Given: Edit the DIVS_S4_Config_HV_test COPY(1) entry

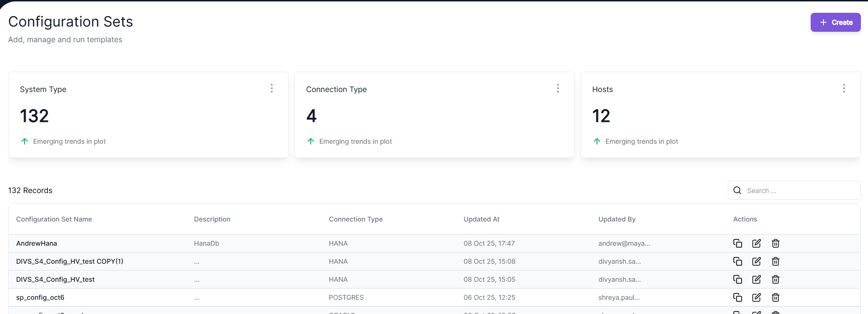Looking at the screenshot, I should [756, 261].
